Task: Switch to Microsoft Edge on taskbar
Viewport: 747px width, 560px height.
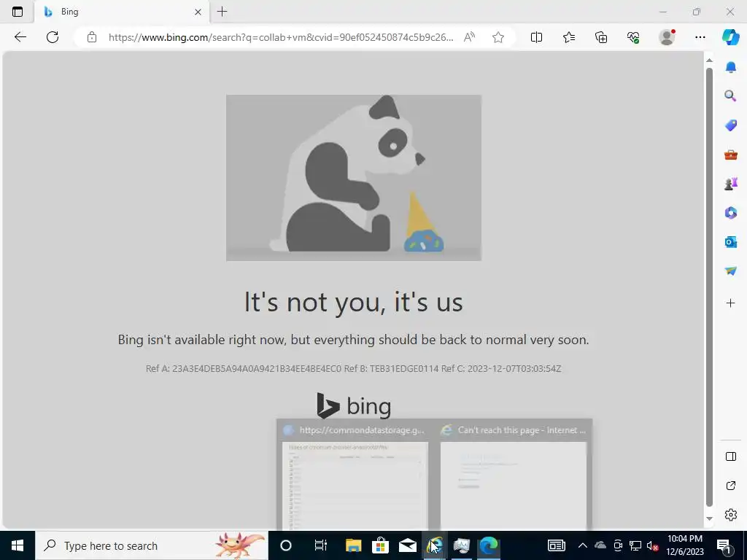Action: click(489, 545)
